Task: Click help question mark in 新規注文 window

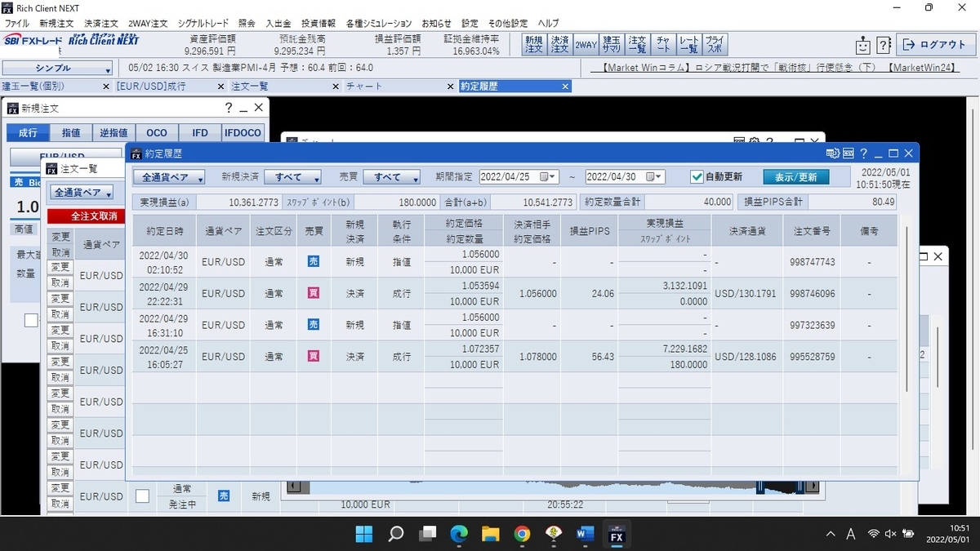Action: click(229, 107)
